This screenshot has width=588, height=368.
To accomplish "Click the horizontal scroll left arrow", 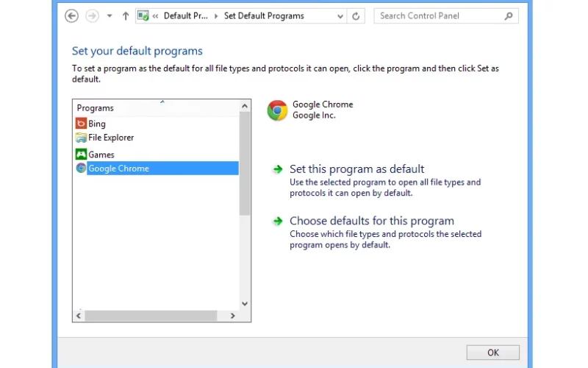I will pos(79,316).
